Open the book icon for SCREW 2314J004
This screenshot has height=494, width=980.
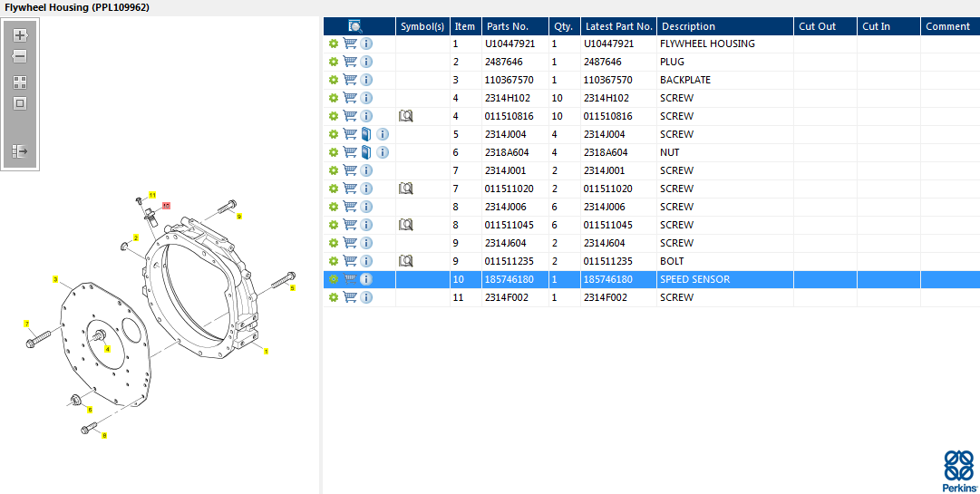367,134
